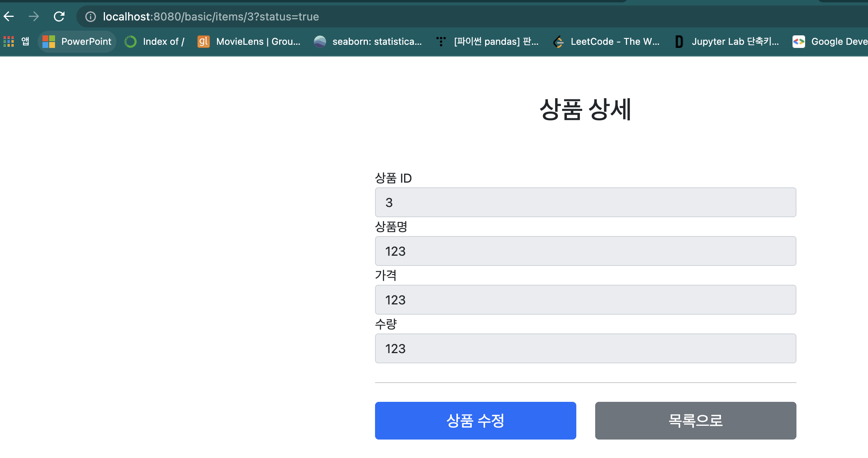The image size is (868, 458).
Task: Click the site info icon in address bar
Action: [x=90, y=16]
